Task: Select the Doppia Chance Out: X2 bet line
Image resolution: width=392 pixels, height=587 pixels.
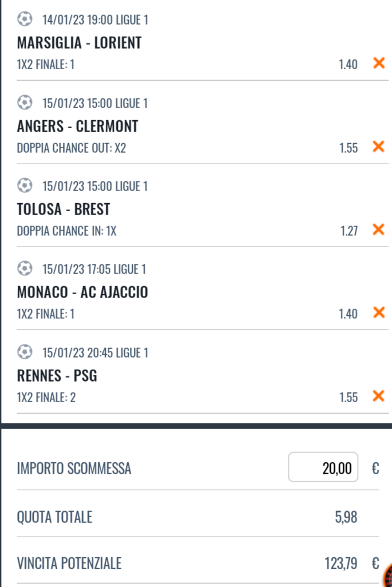Action: click(x=72, y=148)
